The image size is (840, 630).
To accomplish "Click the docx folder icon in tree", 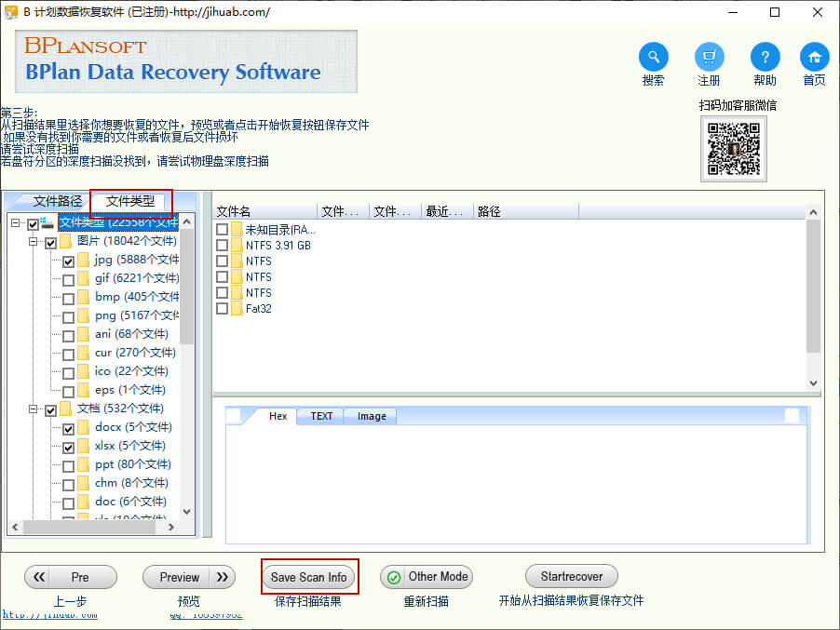I will (x=84, y=428).
